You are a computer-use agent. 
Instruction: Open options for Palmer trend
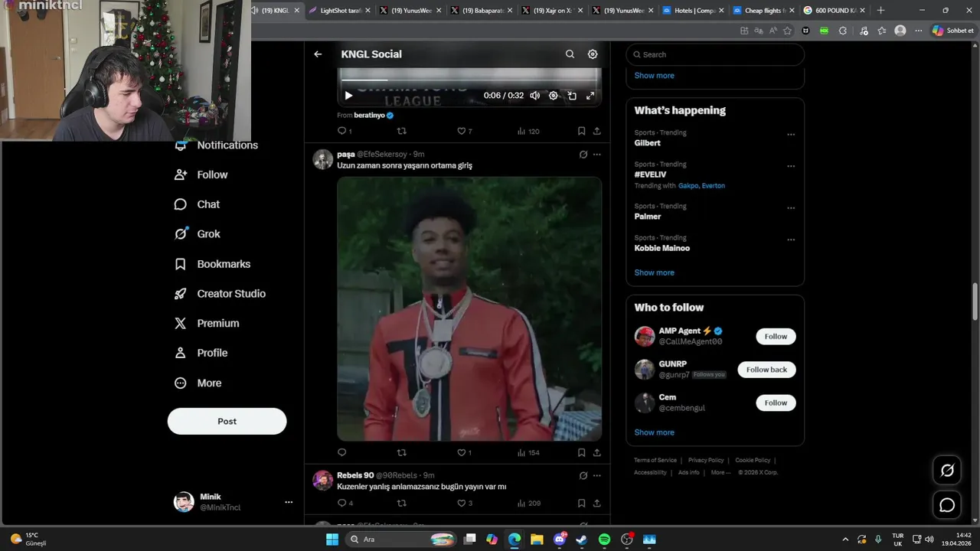[791, 208]
